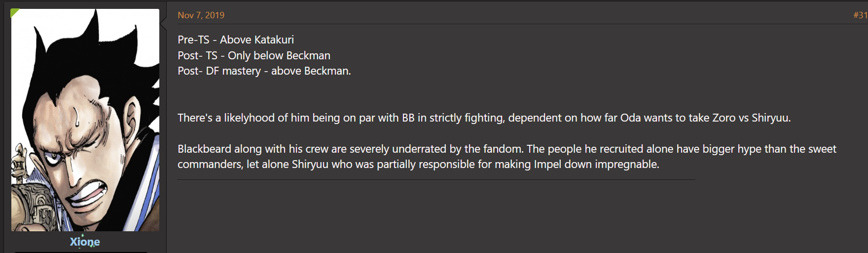
Task: Click the signature divider line below the post
Action: 436,179
